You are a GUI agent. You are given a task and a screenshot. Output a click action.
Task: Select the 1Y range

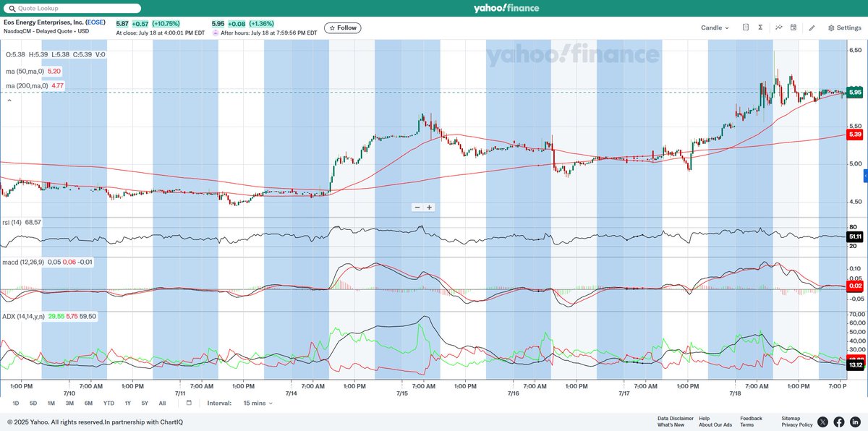pos(128,403)
